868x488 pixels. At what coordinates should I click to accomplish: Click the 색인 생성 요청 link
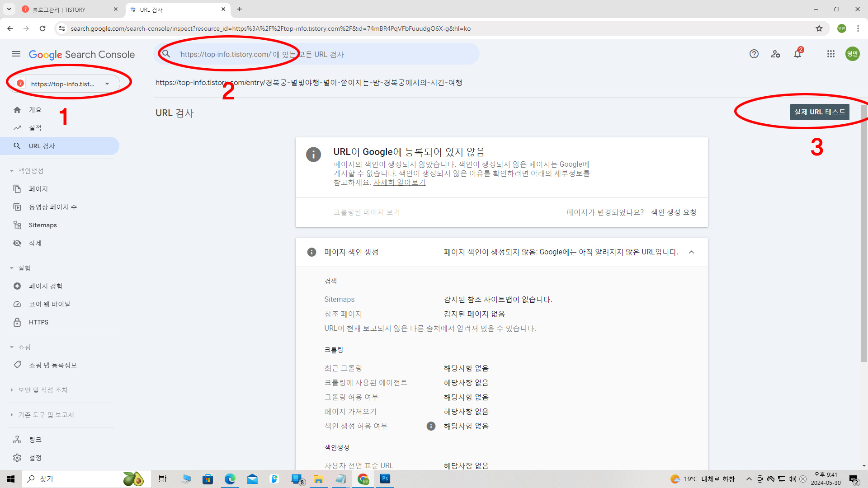(674, 212)
